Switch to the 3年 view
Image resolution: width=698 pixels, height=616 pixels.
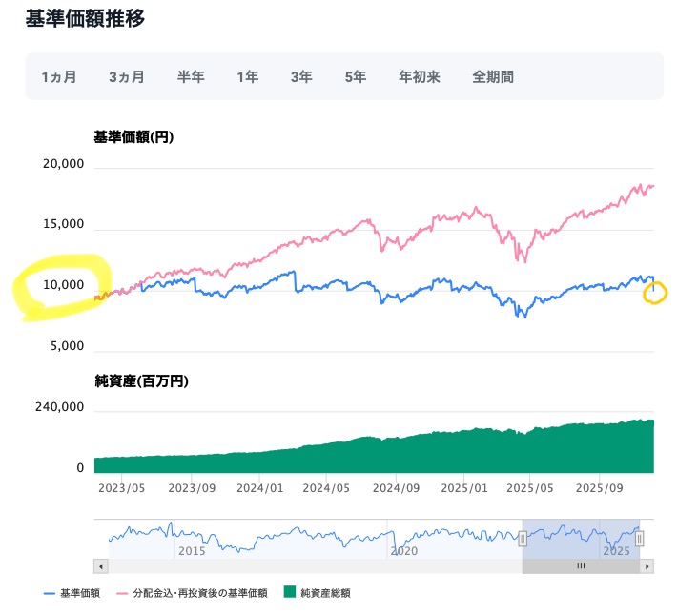pyautogui.click(x=301, y=77)
